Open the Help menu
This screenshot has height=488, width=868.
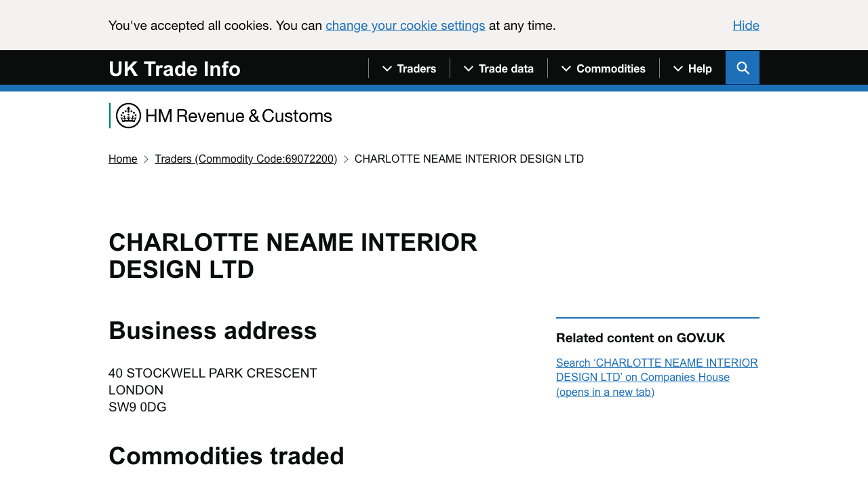(691, 68)
